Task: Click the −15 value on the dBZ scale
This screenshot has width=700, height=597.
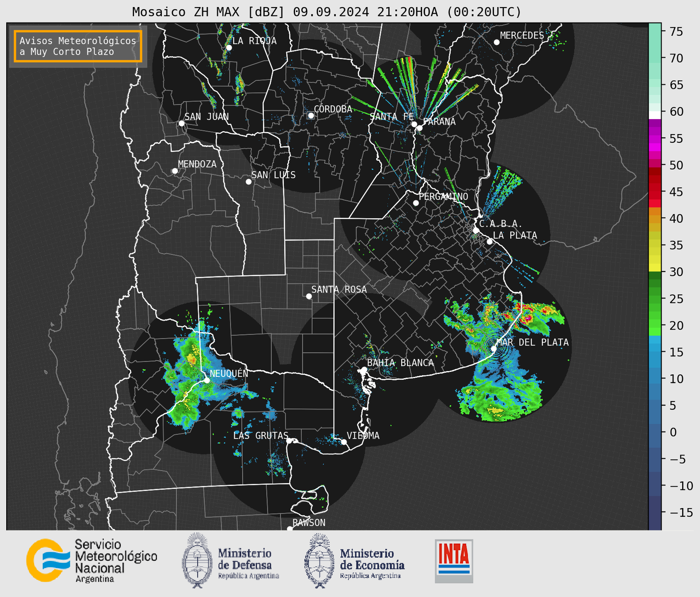Action: (x=681, y=512)
